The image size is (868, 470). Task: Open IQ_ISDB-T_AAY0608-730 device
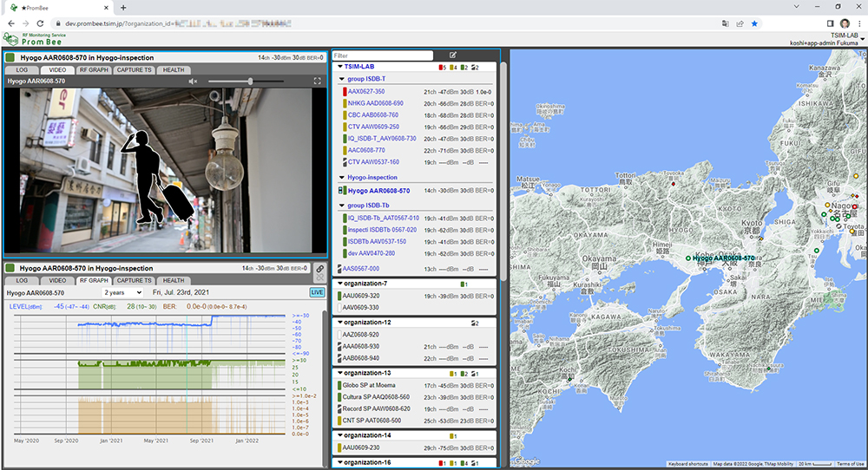[382, 138]
